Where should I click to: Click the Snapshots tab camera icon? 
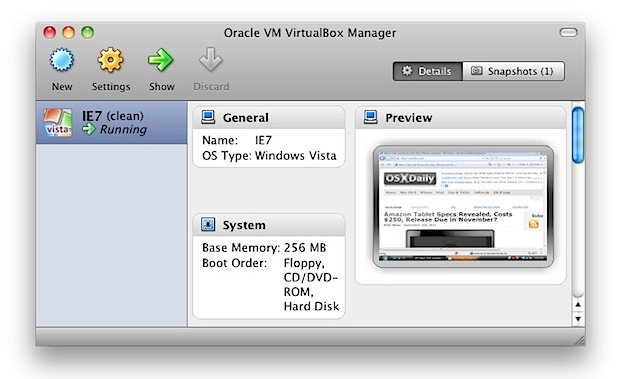[476, 71]
